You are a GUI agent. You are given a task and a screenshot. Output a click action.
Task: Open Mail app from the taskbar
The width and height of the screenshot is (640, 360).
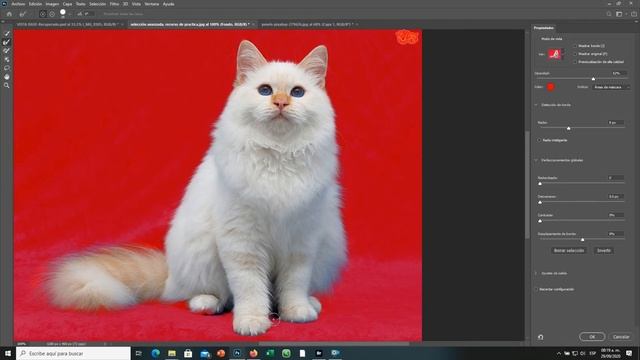pos(204,353)
